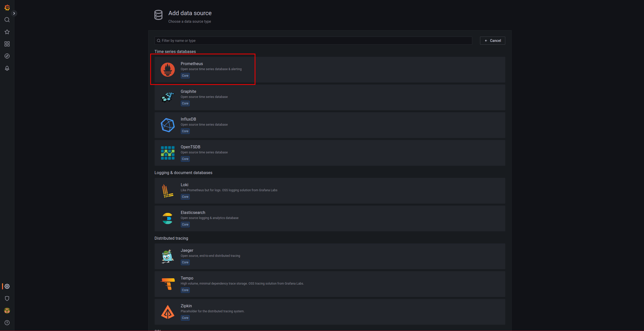The image size is (644, 331).
Task: Click the Cancel button
Action: click(492, 41)
